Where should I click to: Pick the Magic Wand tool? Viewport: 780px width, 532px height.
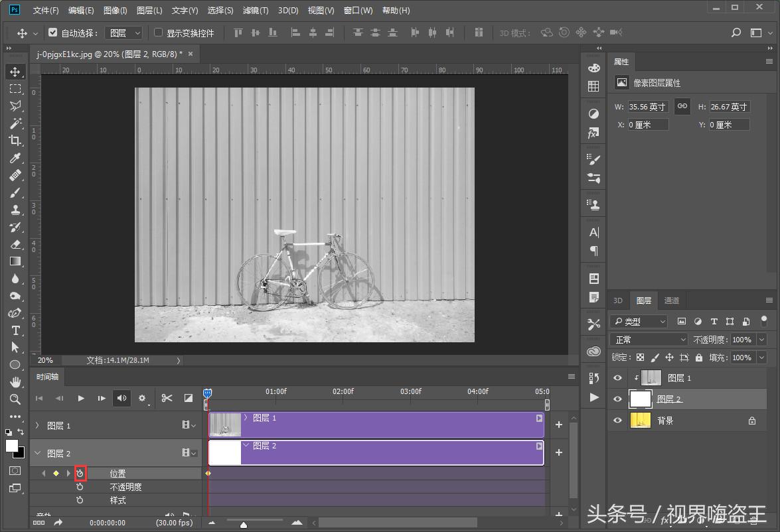tap(15, 123)
